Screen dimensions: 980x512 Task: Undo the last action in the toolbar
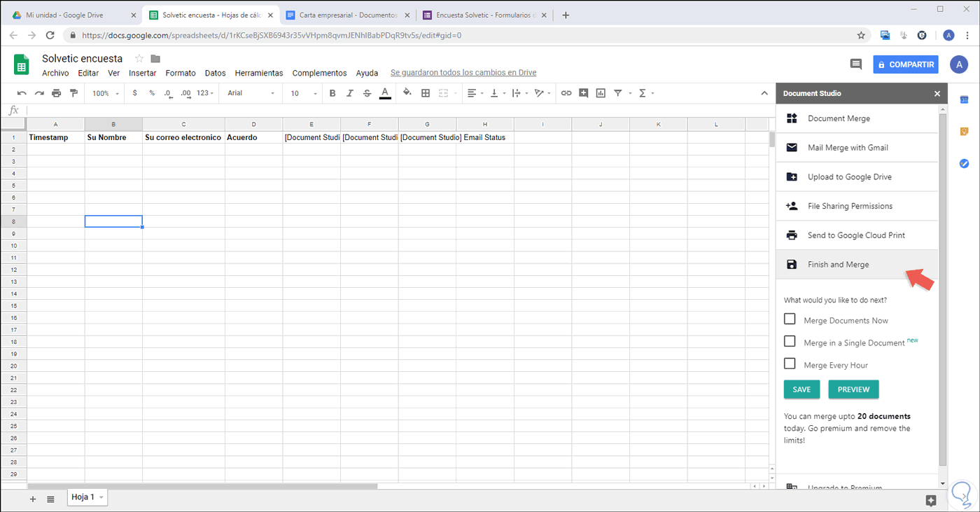pos(22,93)
